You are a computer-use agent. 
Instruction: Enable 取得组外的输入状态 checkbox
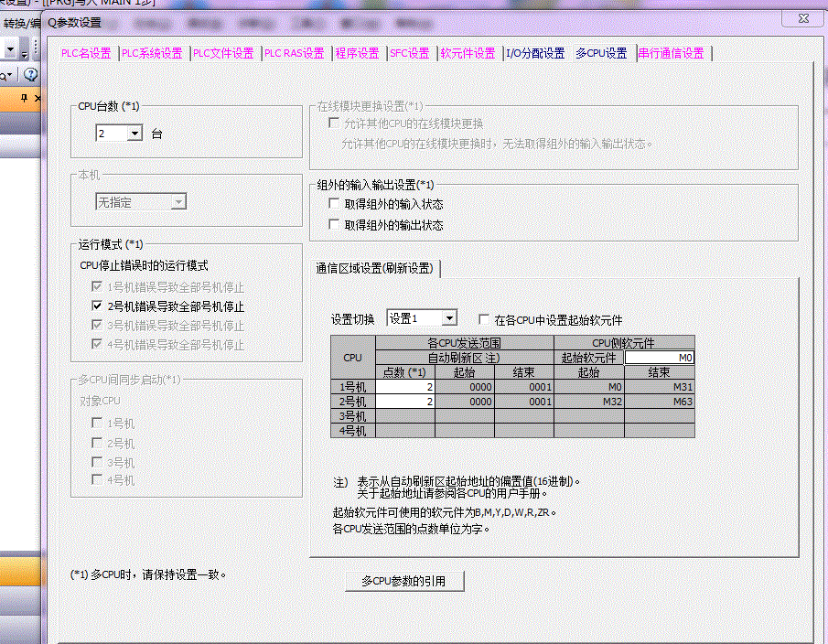point(334,205)
